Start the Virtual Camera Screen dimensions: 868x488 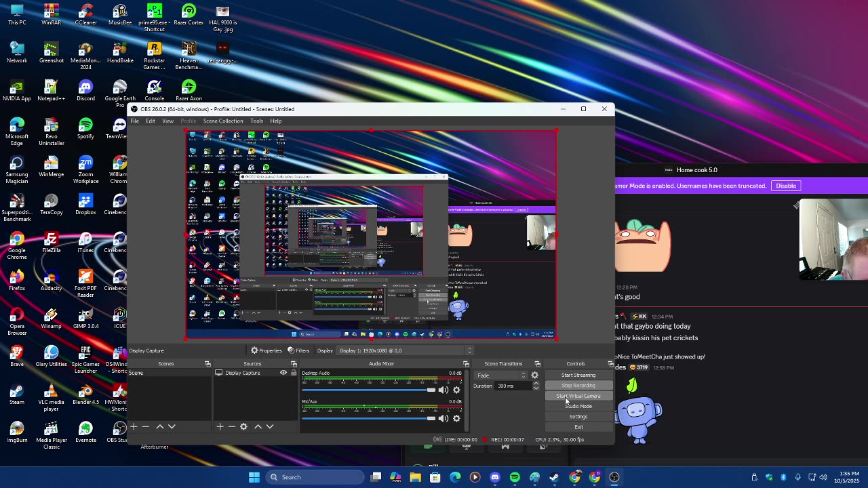point(578,396)
